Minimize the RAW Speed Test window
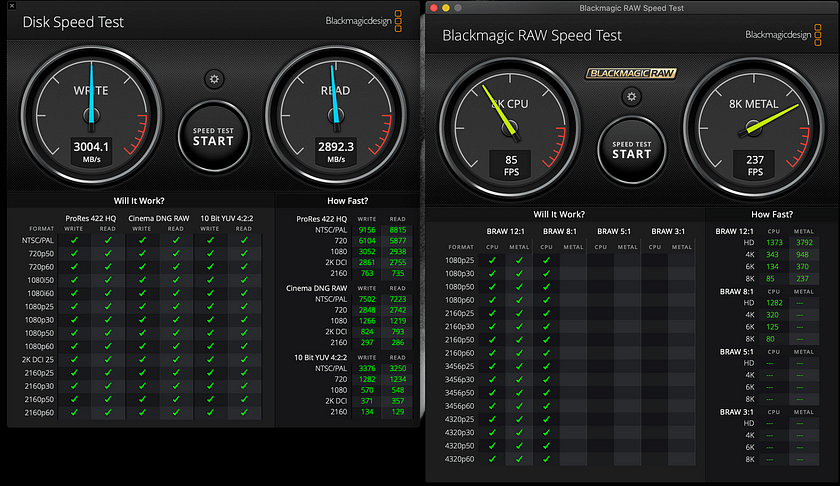Image resolution: width=840 pixels, height=486 pixels. (446, 8)
